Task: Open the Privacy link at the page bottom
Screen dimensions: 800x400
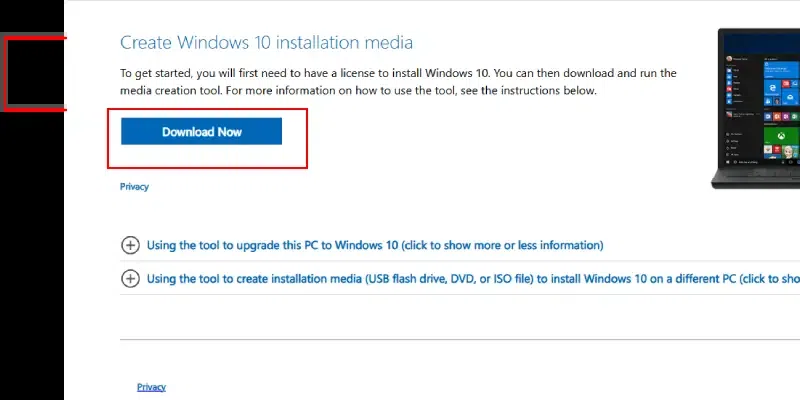Action: point(151,387)
